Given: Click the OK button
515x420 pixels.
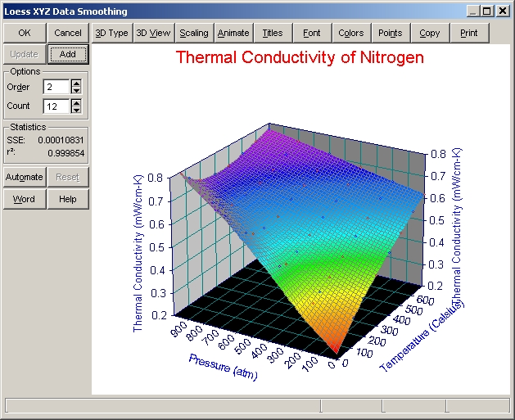Looking at the screenshot, I should point(25,33).
